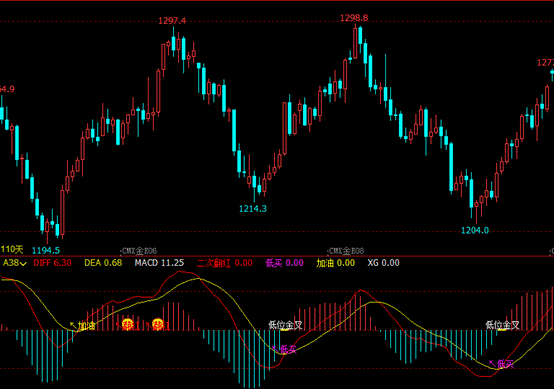Image resolution: width=554 pixels, height=389 pixels.
Task: Click the first yellow 翻红 signal icon
Action: 128,324
